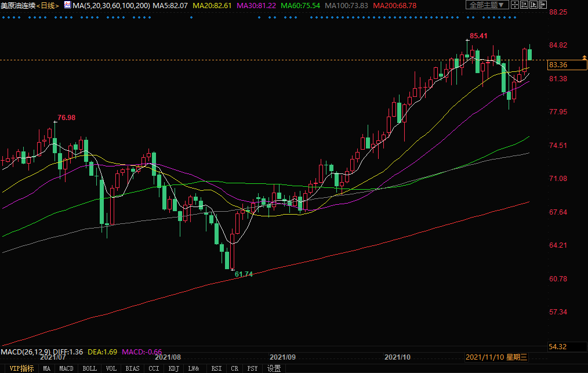The width and height of the screenshot is (588, 373).
Task: Open the 全部主题 dropdown
Action: click(x=488, y=5)
